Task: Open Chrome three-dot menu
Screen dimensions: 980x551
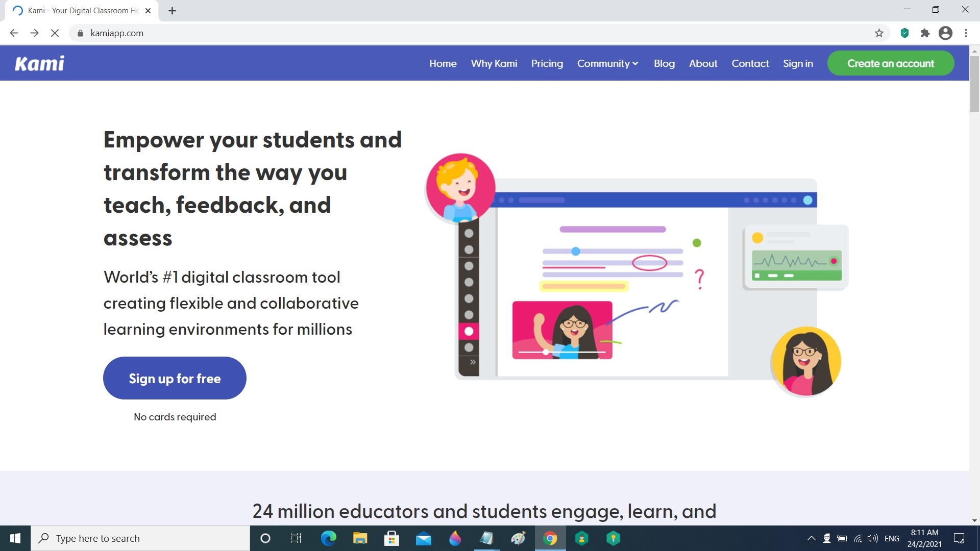Action: [x=966, y=33]
